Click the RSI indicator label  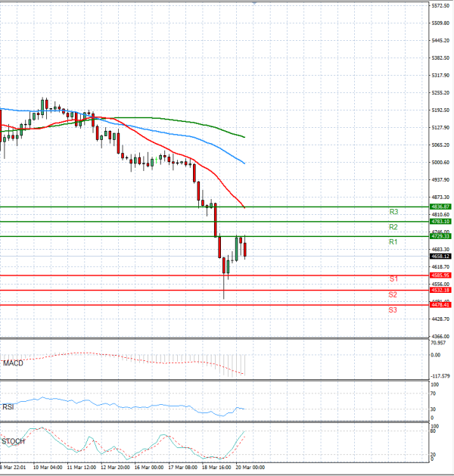pyautogui.click(x=9, y=406)
